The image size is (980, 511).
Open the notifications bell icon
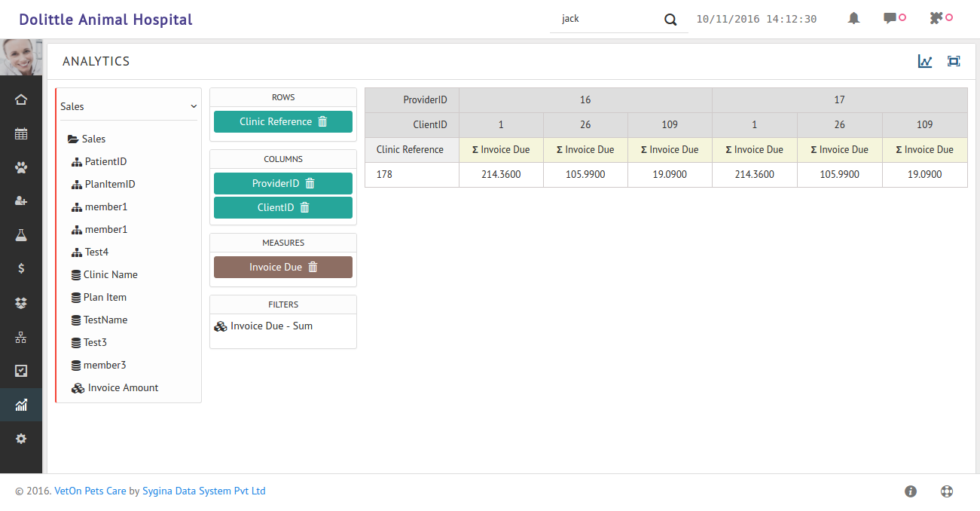[853, 17]
